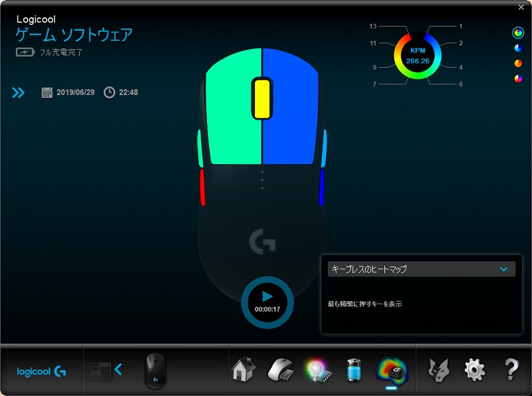Click gauge scale label 6
Screen dimensions: 532x396
[x=461, y=84]
